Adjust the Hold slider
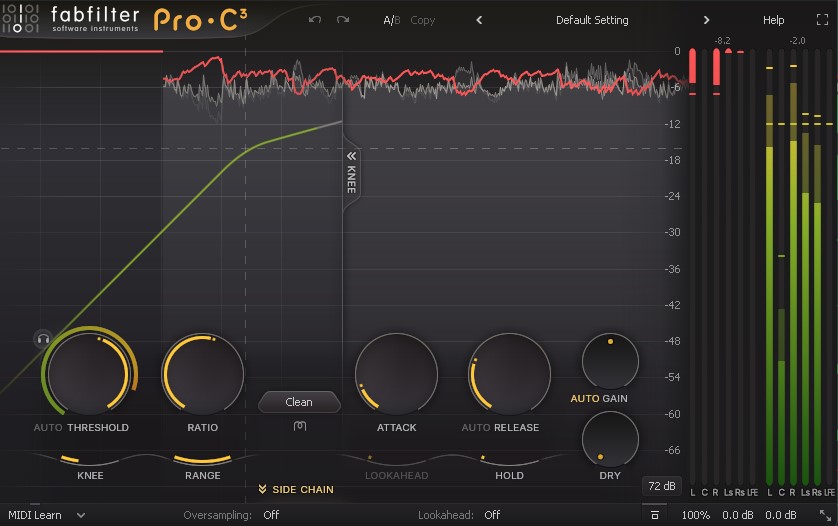The image size is (838, 526). pos(509,460)
